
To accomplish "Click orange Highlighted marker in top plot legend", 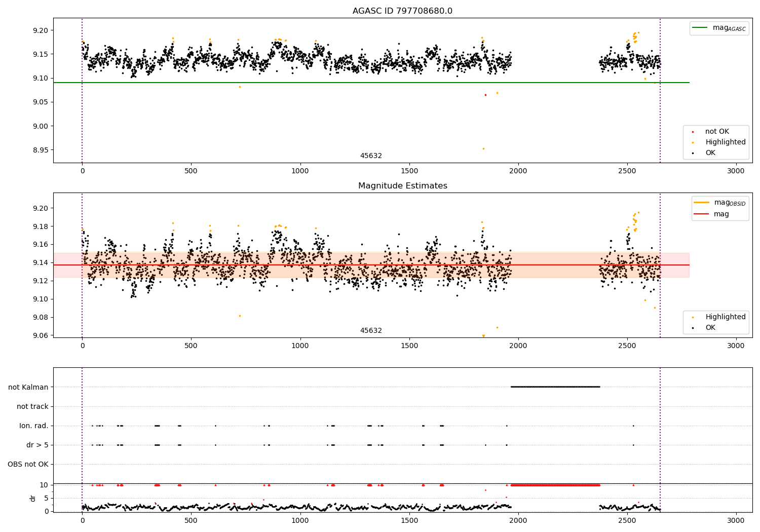I will coord(693,142).
